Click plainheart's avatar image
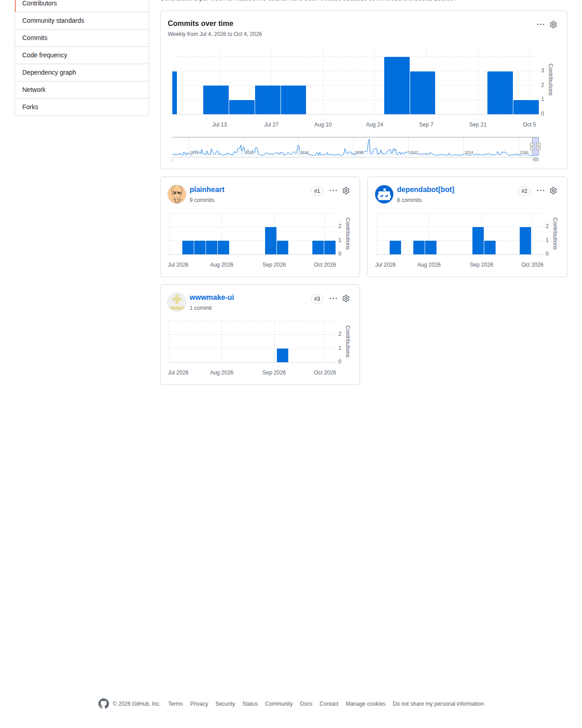The height and width of the screenshot is (728, 582). coord(177,194)
